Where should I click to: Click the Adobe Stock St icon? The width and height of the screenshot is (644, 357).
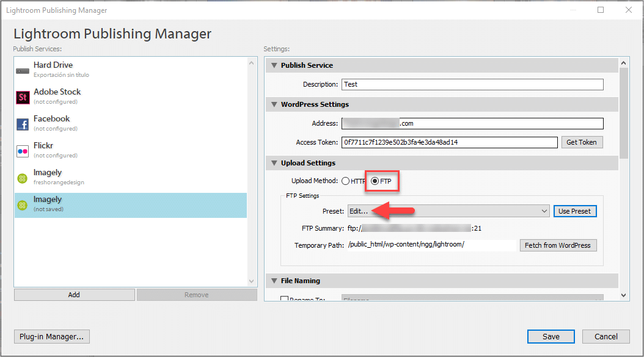23,97
